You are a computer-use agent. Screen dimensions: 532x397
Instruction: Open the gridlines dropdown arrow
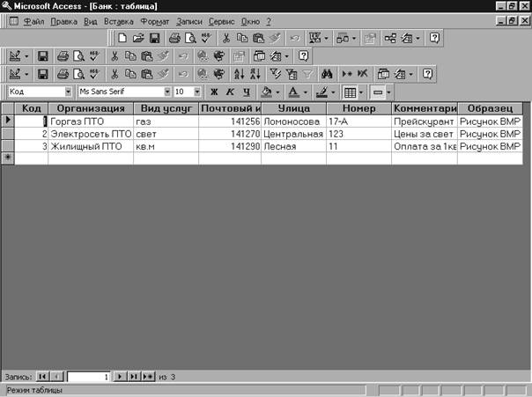click(x=360, y=92)
